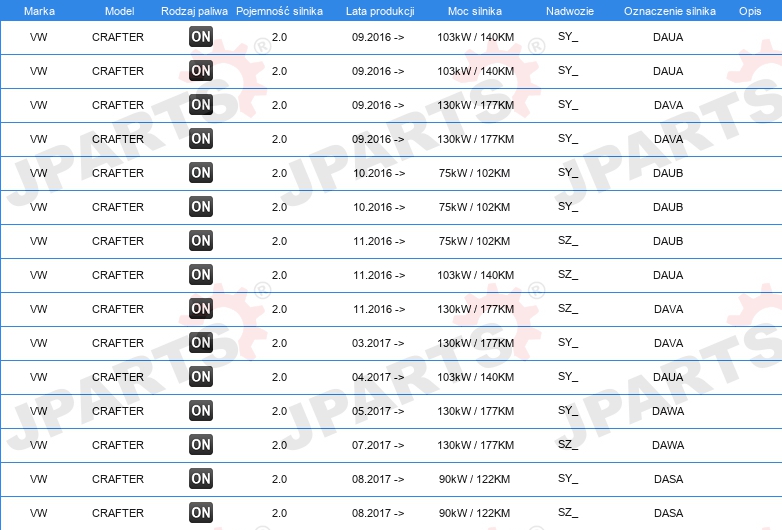
Task: Click the 08.2017 date in the SZ_ row
Action: click(x=378, y=513)
